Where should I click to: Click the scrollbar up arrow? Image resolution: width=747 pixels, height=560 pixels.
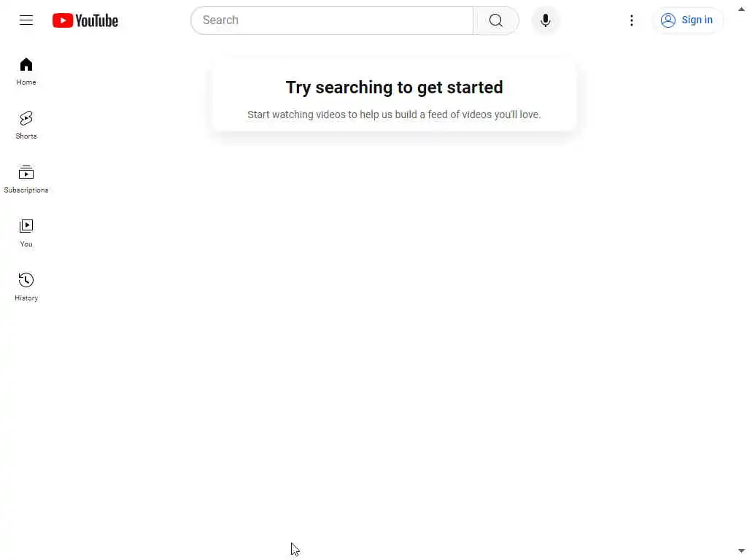(x=741, y=9)
